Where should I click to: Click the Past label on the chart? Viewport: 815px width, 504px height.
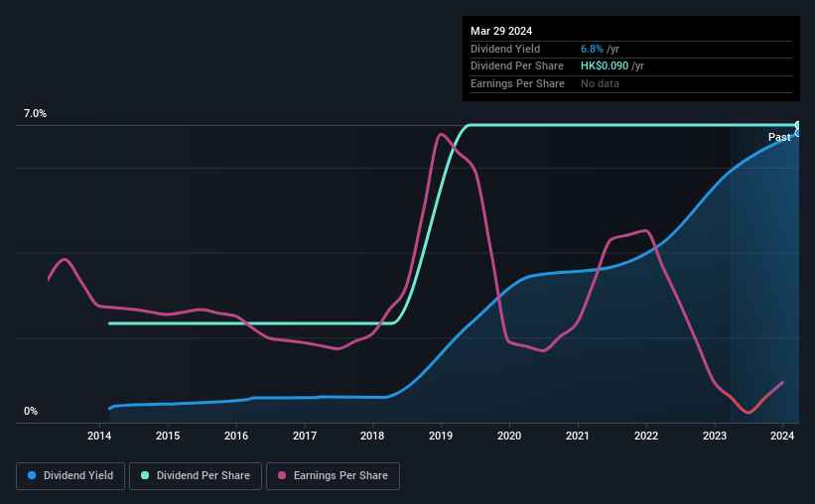(779, 137)
